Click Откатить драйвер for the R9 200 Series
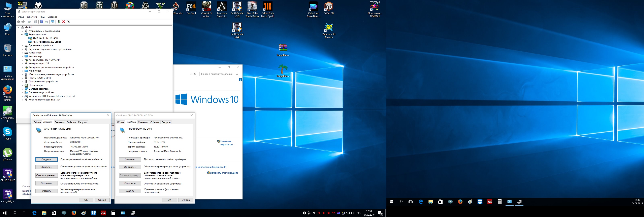The image size is (644, 217). 46,176
